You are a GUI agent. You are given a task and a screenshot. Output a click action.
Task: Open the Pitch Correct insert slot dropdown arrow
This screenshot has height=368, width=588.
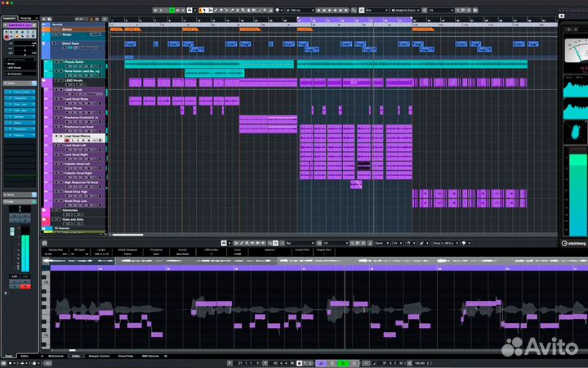tap(33, 92)
